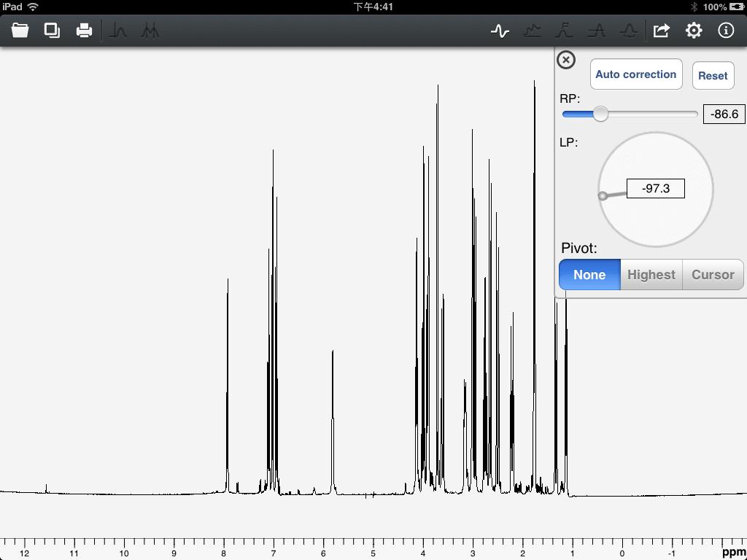
Task: Show the app info panel
Action: click(726, 31)
